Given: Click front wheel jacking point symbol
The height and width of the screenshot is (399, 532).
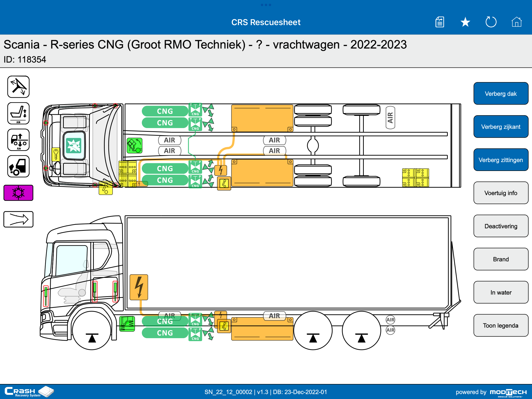Looking at the screenshot, I should coord(92,338).
